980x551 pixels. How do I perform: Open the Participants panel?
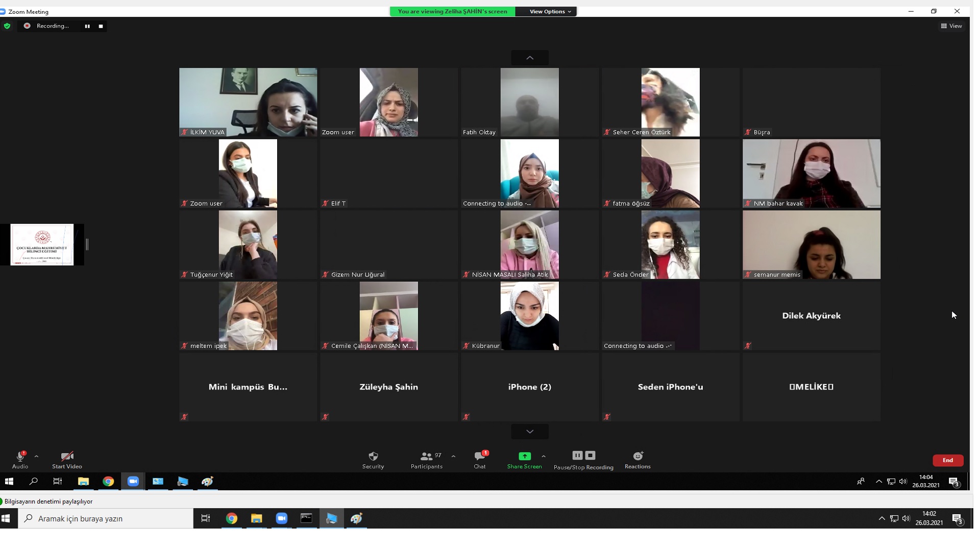tap(426, 457)
